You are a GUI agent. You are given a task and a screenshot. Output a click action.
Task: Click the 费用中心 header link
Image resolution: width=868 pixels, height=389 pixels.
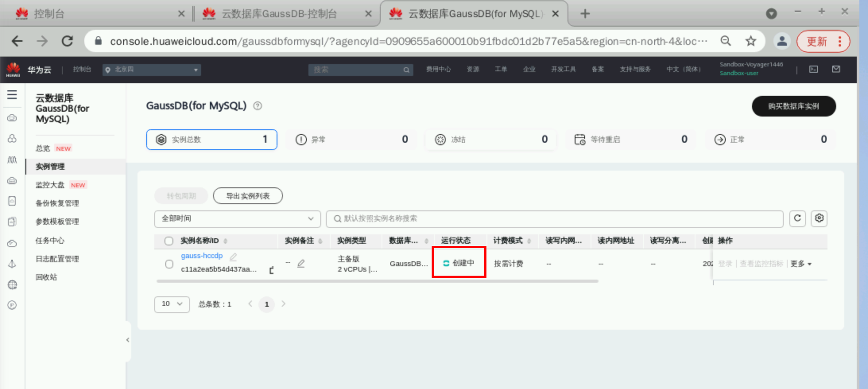click(438, 69)
